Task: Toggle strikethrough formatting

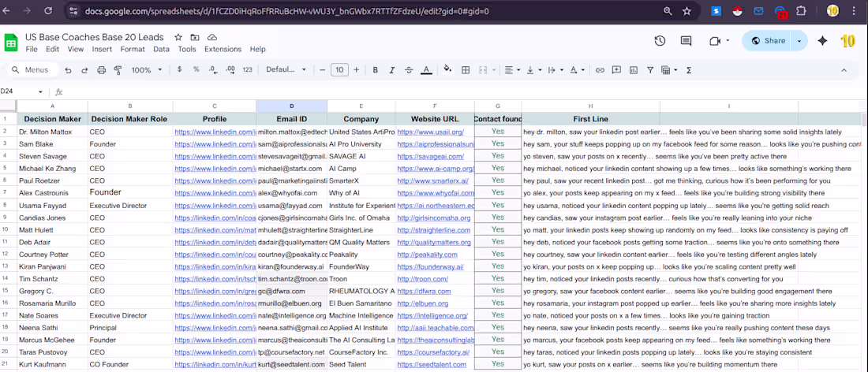Action: (x=409, y=70)
